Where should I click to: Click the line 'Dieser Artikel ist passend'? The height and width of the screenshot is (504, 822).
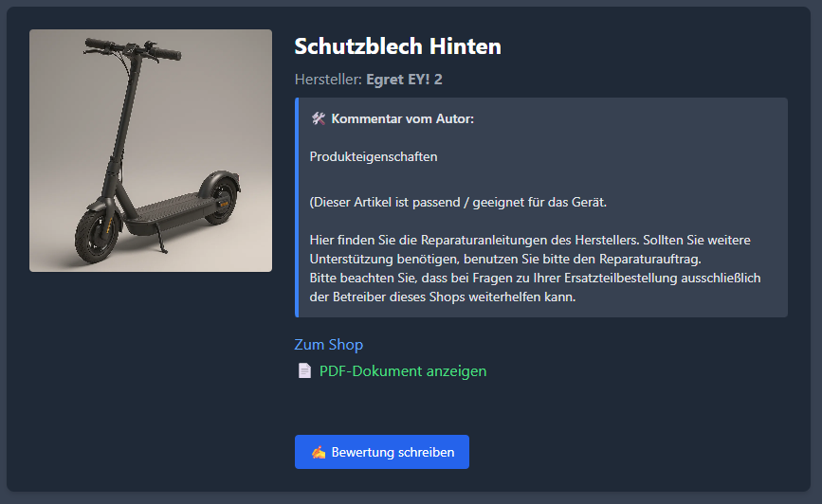(458, 202)
